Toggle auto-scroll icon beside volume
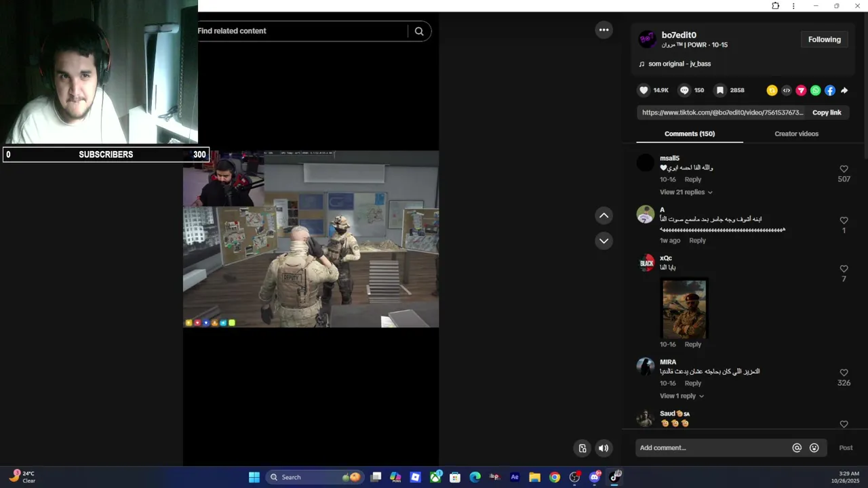The height and width of the screenshot is (488, 868). coord(583,448)
